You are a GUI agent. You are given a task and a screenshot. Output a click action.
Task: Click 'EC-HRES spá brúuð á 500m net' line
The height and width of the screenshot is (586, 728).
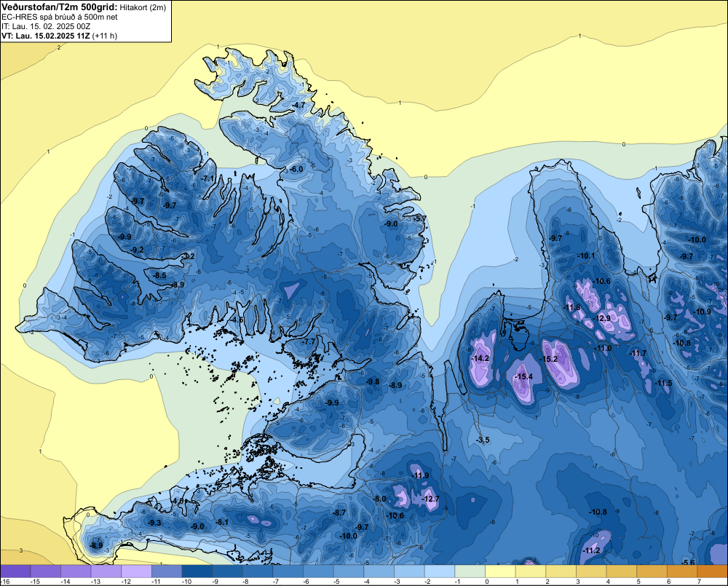[x=60, y=17]
